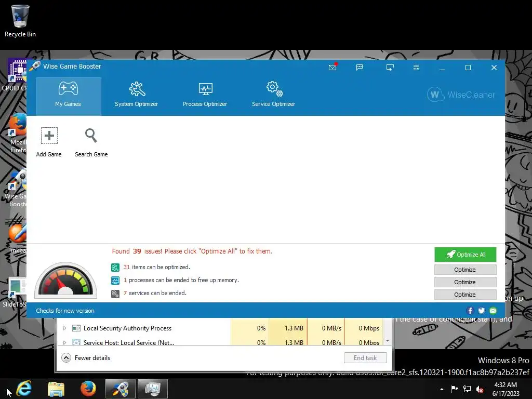This screenshot has height=399, width=532.
Task: Click the performance gauge meter
Action: 65,280
